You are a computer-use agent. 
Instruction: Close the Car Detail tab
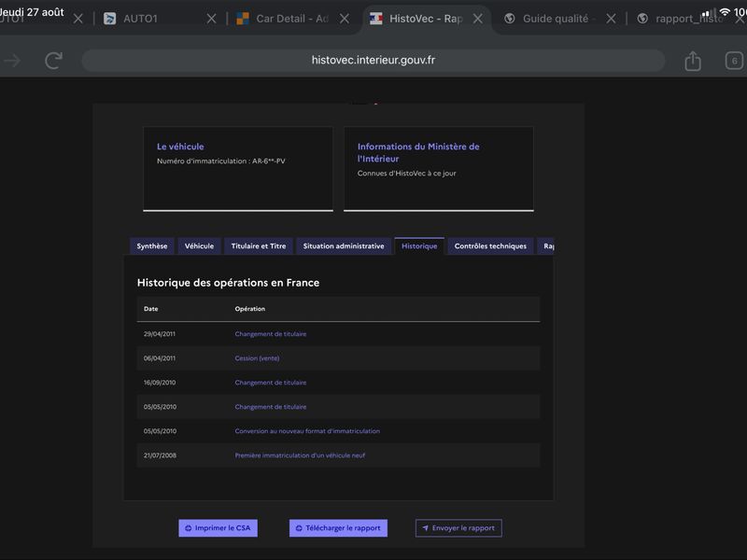click(x=345, y=19)
